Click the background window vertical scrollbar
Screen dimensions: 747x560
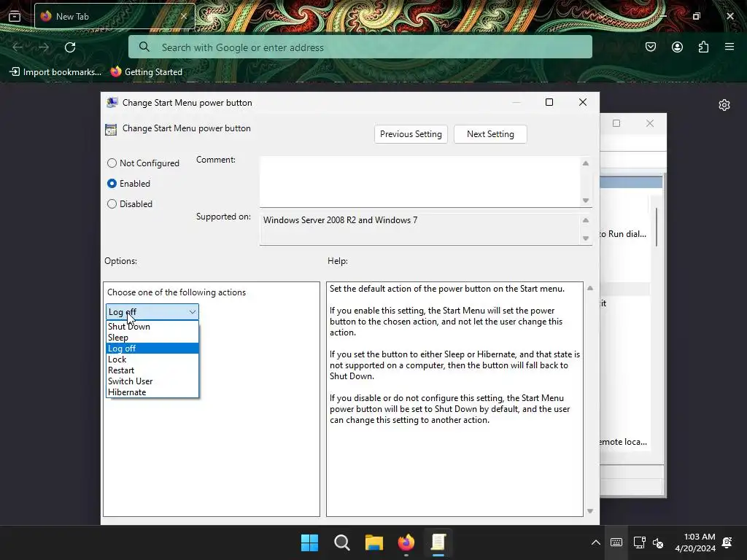(657, 227)
